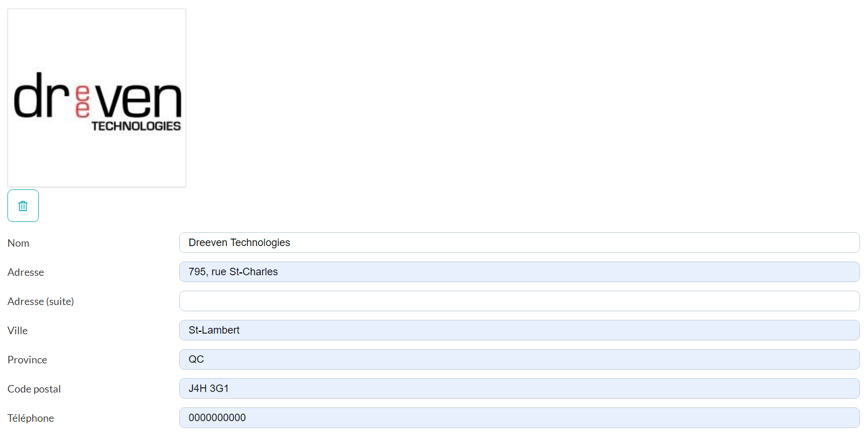Click the Dreeven Technologies logo thumbnail
This screenshot has height=436, width=868.
point(97,98)
